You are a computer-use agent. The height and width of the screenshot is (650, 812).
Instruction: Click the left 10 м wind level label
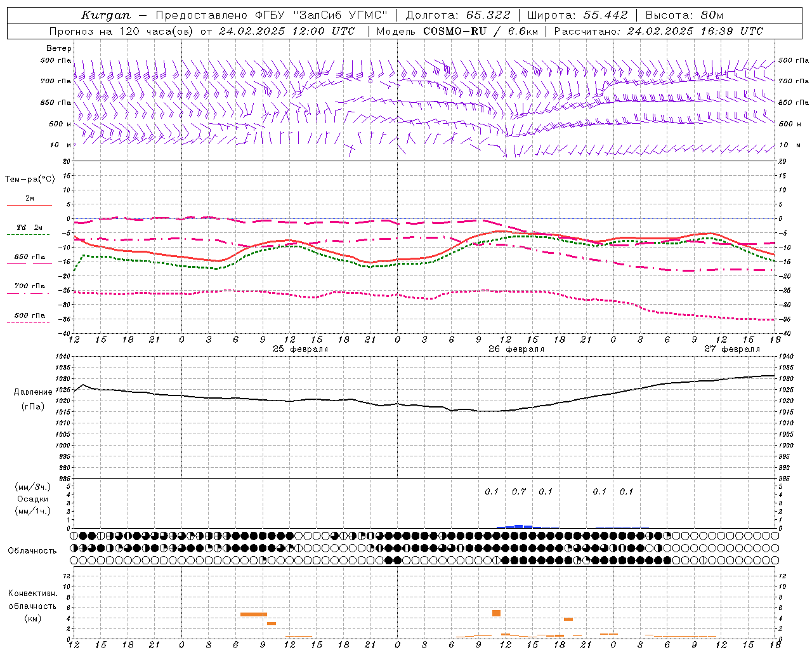point(61,145)
